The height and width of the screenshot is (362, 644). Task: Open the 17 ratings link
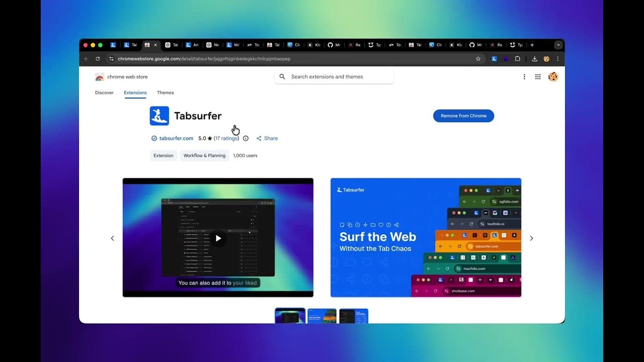point(226,138)
